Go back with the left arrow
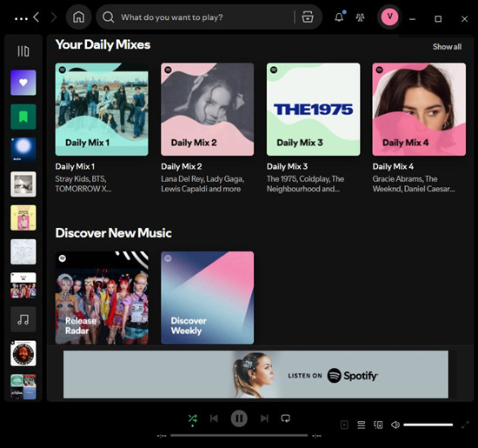This screenshot has height=448, width=478. [37, 17]
